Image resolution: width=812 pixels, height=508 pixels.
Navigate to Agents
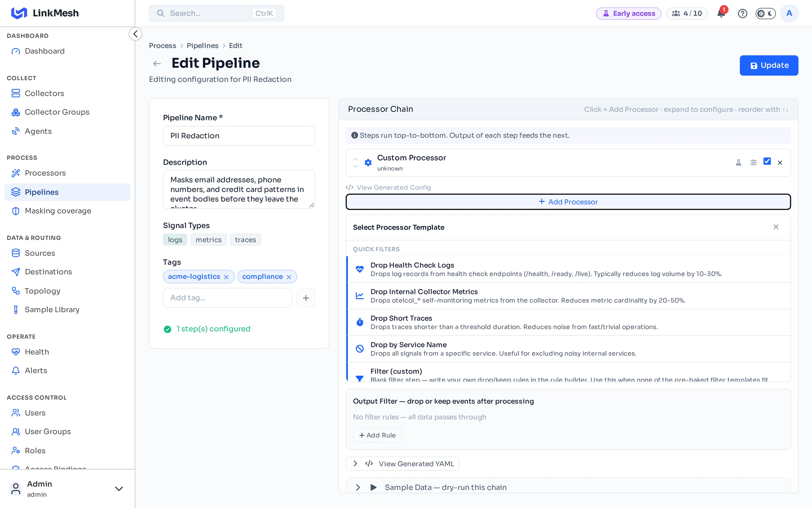pyautogui.click(x=67, y=131)
